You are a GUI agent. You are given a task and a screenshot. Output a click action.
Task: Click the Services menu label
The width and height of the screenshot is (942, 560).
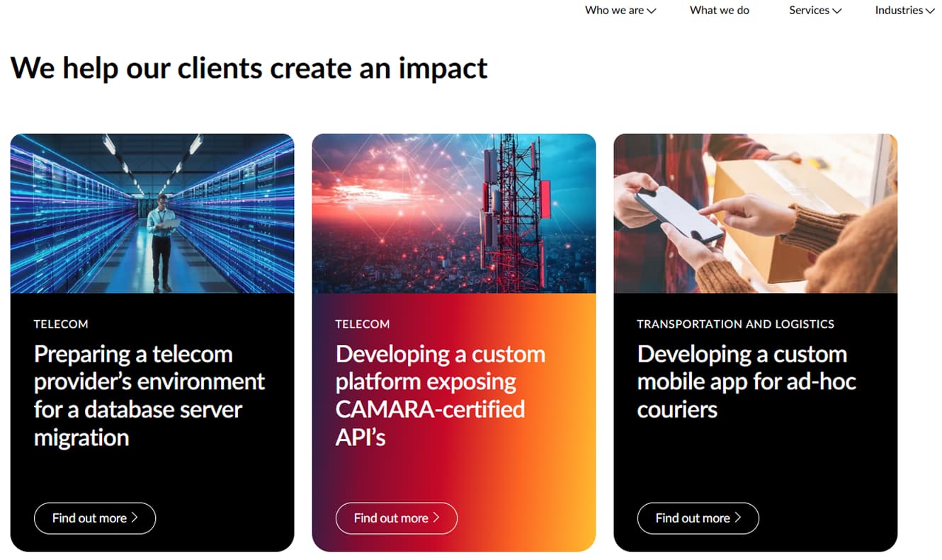(x=809, y=10)
